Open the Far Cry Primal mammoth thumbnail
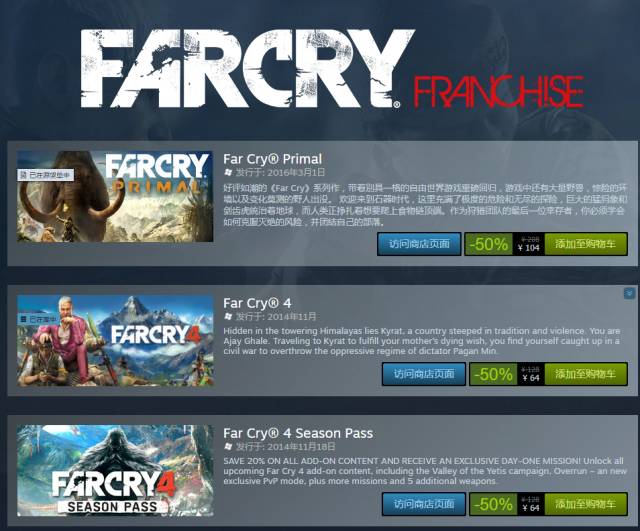Viewport: 640px width, 531px height. coord(115,196)
